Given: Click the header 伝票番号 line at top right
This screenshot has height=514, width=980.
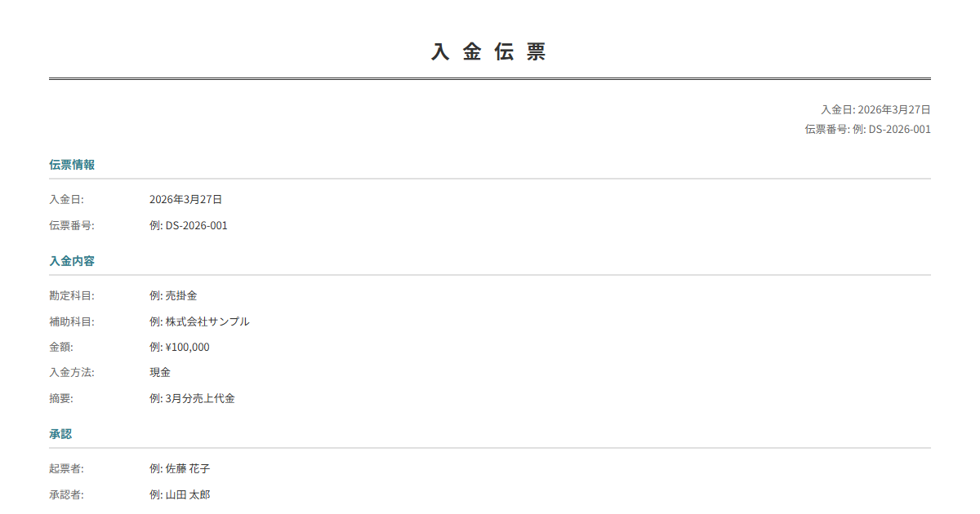Looking at the screenshot, I should pos(867,129).
